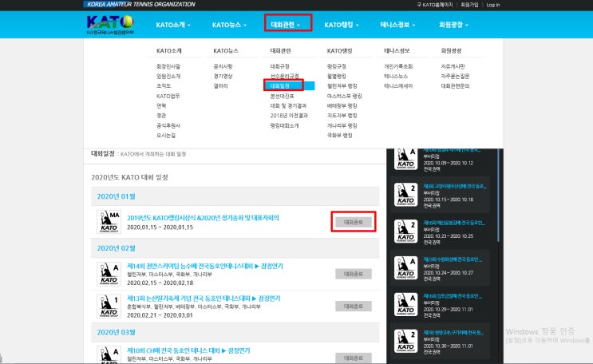Open 베테랑부 랭킹 menu entry

point(342,106)
